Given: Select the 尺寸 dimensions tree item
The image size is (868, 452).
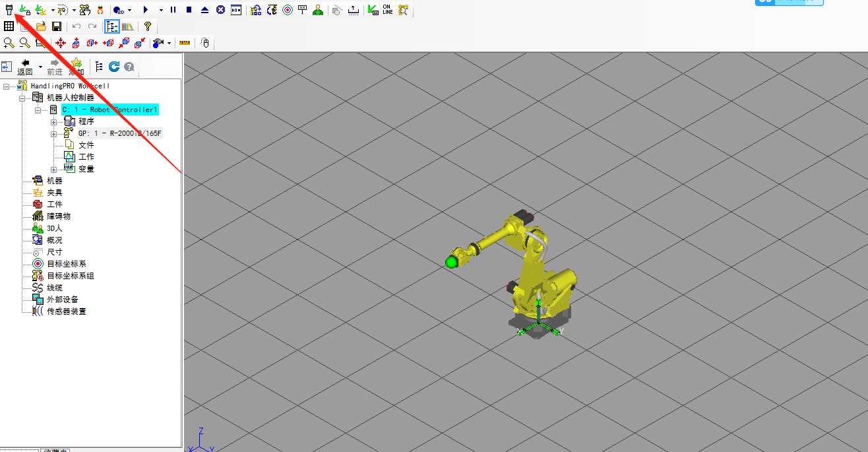Looking at the screenshot, I should (x=55, y=252).
